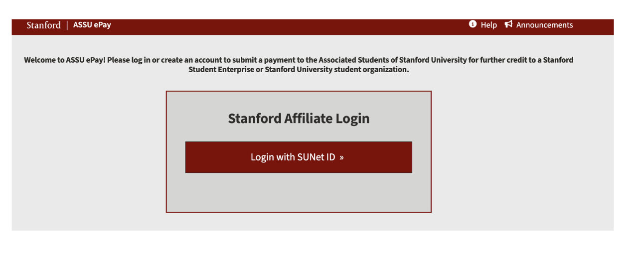Open the Help link text
The image size is (644, 253).
488,25
